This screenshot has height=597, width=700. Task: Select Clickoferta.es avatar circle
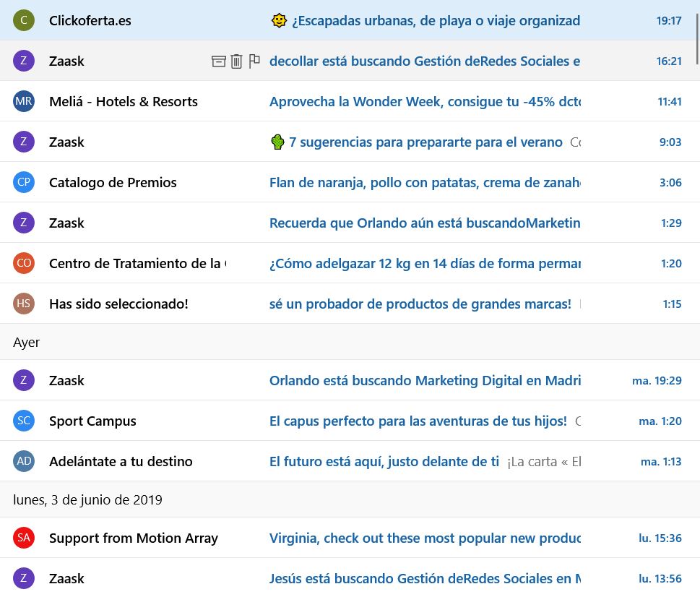[x=24, y=20]
